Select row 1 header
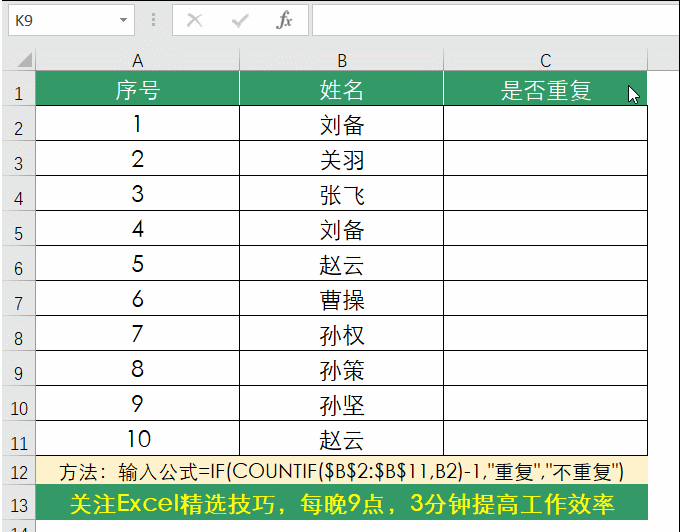The image size is (680, 532). pyautogui.click(x=19, y=88)
